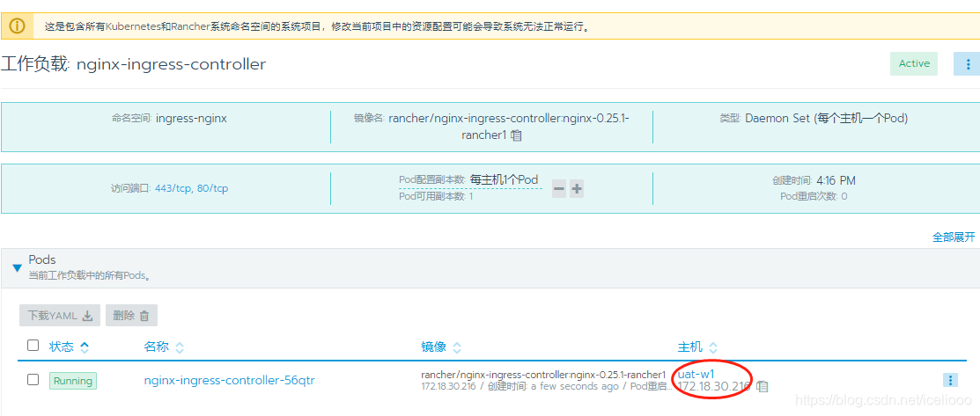Click the workload title nginx-ingress-controller
The height and width of the screenshot is (416, 980).
[171, 63]
